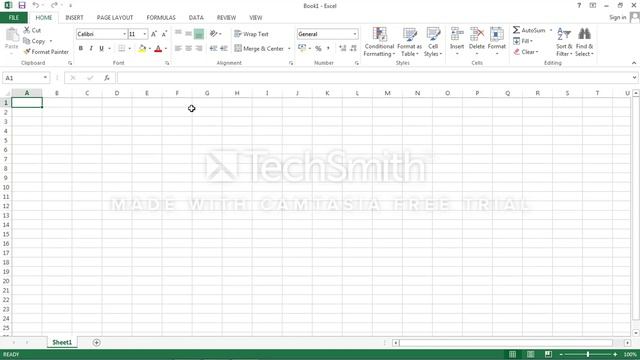Apply comma style number format

coord(328,49)
